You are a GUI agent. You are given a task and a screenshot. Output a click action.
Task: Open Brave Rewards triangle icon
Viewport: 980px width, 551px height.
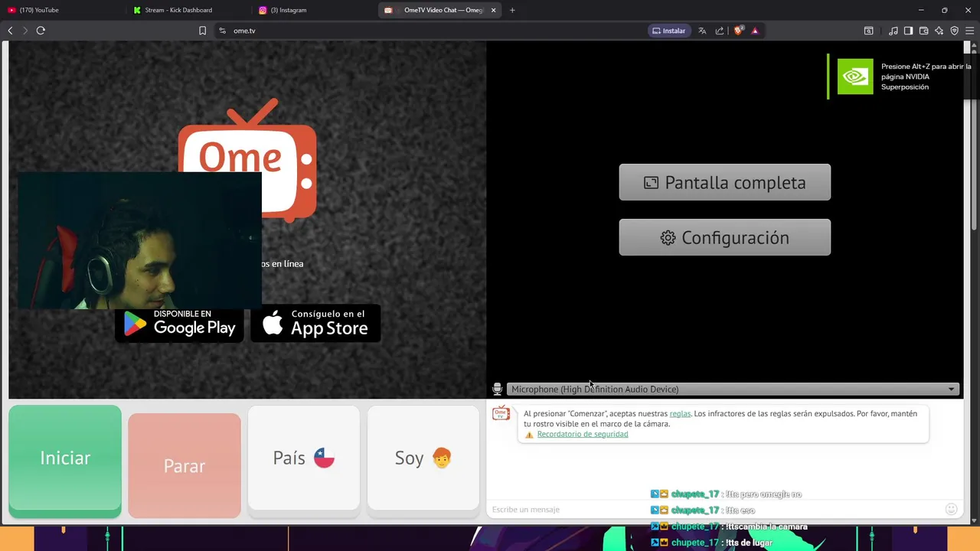coord(755,31)
